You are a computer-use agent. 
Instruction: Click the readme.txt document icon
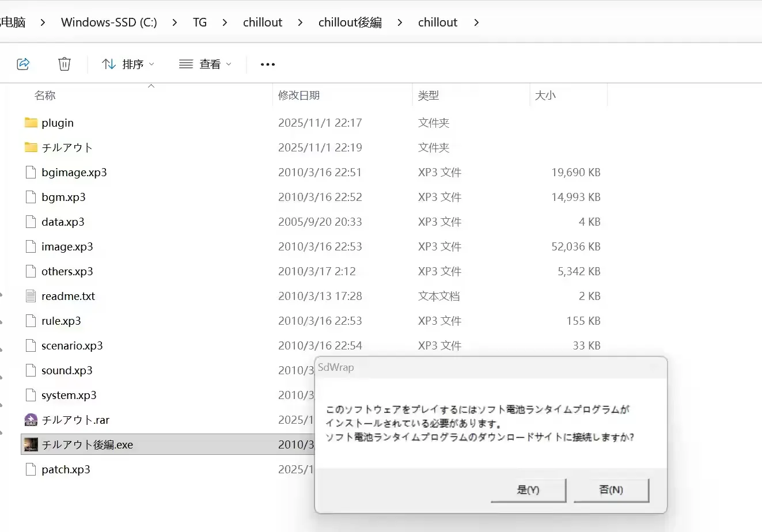(x=31, y=296)
